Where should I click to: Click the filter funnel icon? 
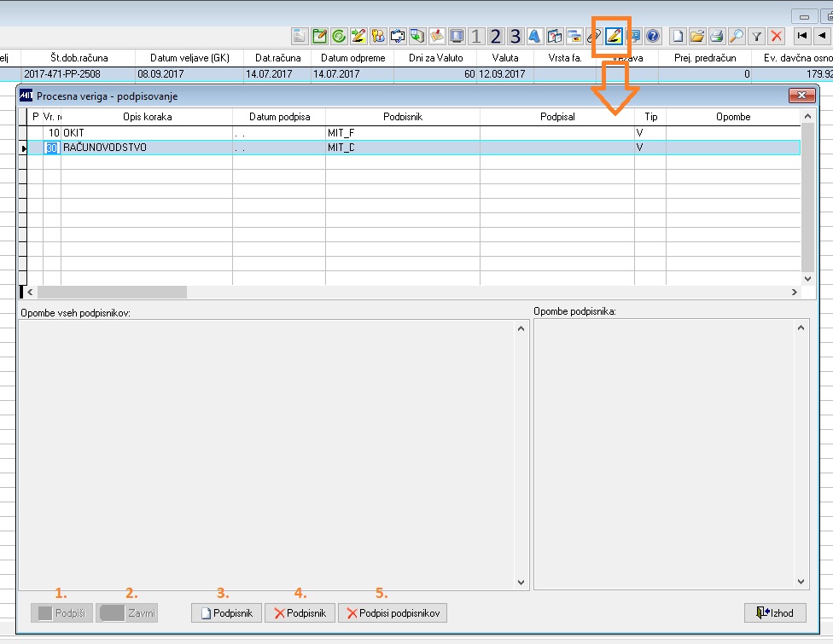756,36
